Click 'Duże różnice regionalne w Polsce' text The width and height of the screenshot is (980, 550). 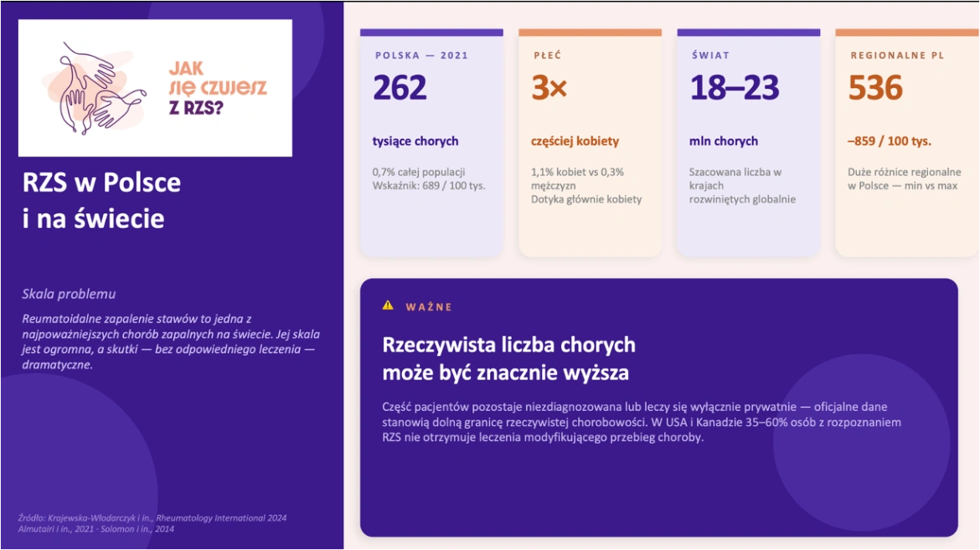pyautogui.click(x=905, y=179)
